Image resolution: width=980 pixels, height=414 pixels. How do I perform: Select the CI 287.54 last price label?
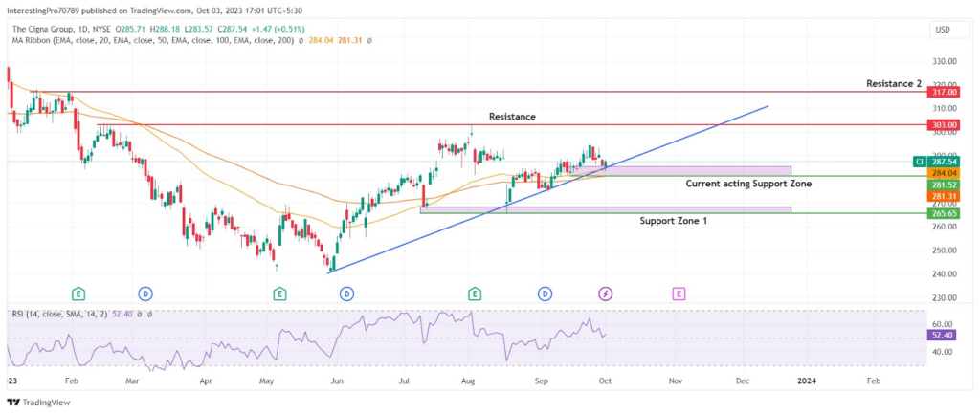pos(937,161)
